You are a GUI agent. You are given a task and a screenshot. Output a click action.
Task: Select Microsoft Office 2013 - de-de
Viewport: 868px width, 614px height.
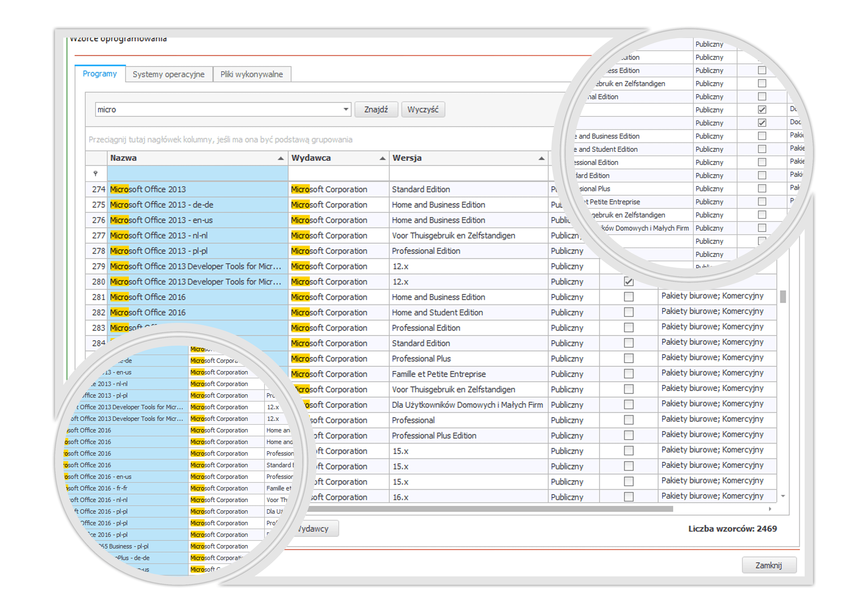click(x=197, y=205)
